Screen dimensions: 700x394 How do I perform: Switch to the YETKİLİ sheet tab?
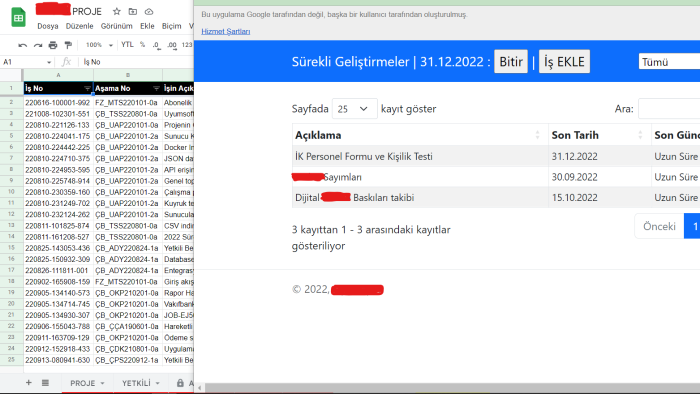point(136,383)
